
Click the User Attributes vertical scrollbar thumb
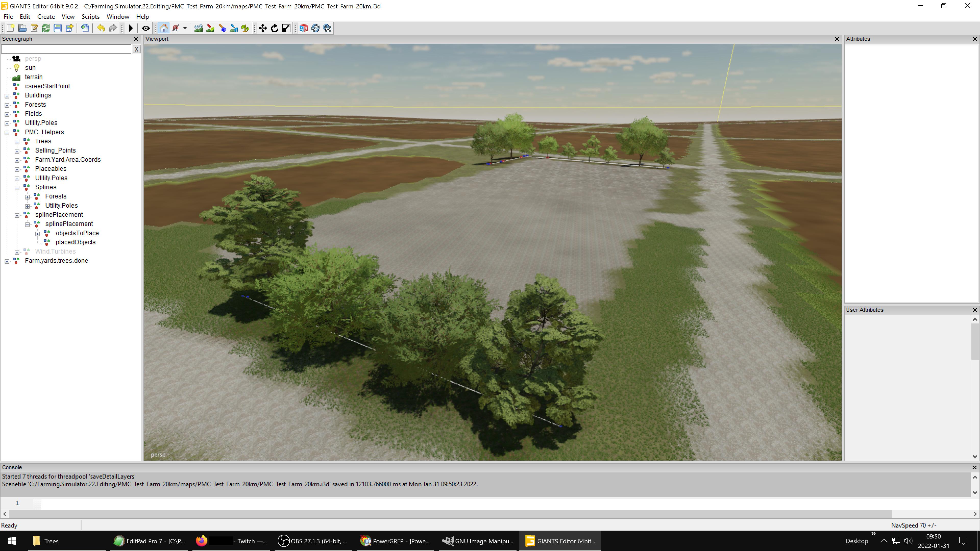pyautogui.click(x=975, y=342)
